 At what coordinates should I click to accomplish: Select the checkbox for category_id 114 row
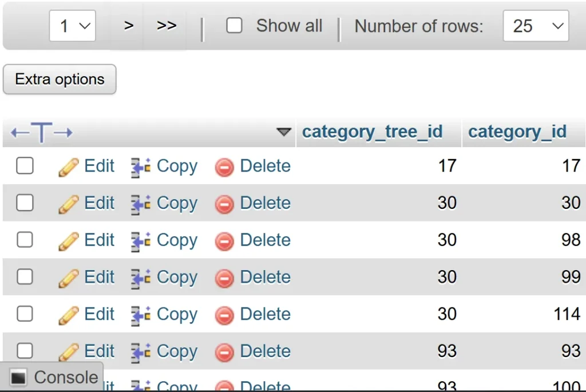pos(25,314)
